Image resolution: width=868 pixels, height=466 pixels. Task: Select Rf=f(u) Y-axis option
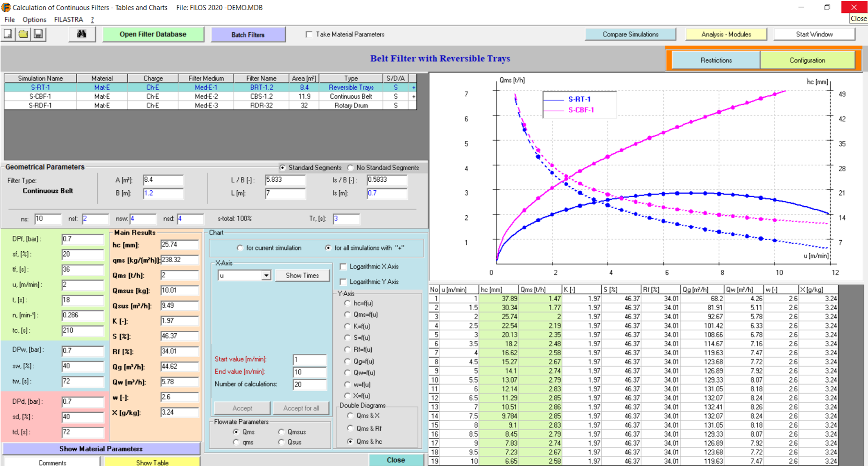tap(347, 349)
